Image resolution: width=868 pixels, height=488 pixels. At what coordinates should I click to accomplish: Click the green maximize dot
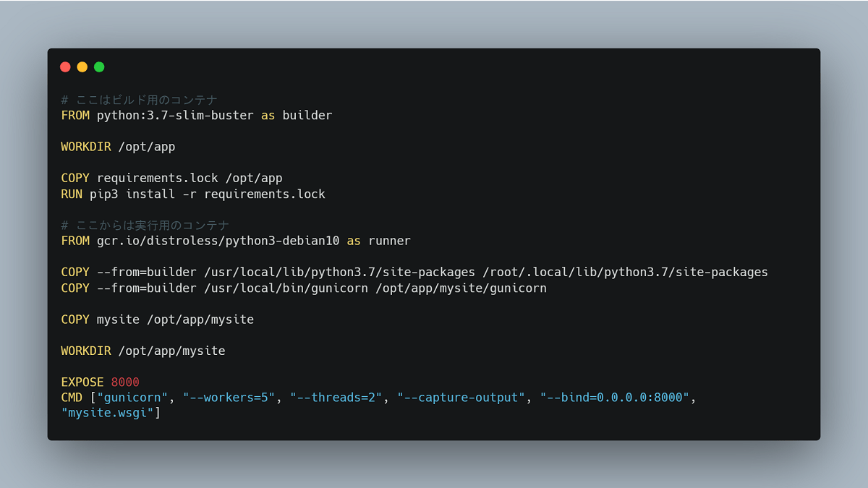coord(99,67)
